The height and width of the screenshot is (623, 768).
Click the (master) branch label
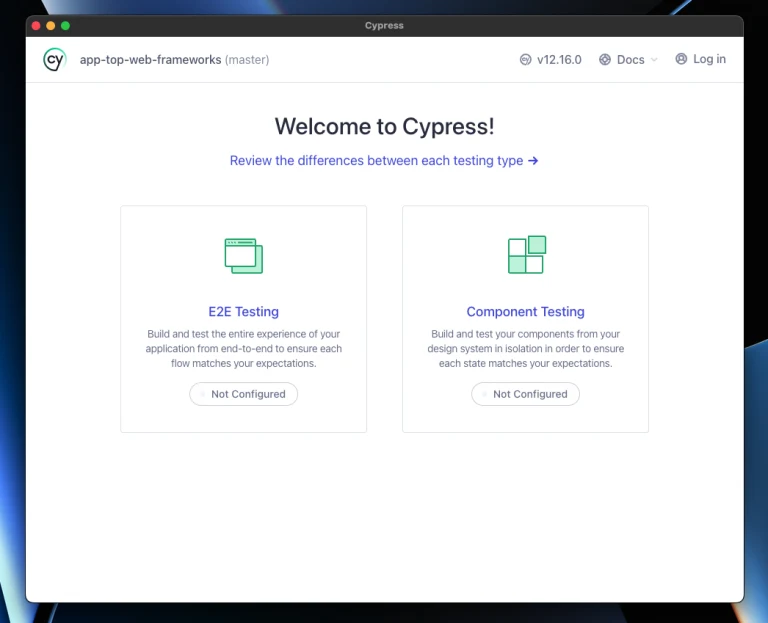click(247, 60)
